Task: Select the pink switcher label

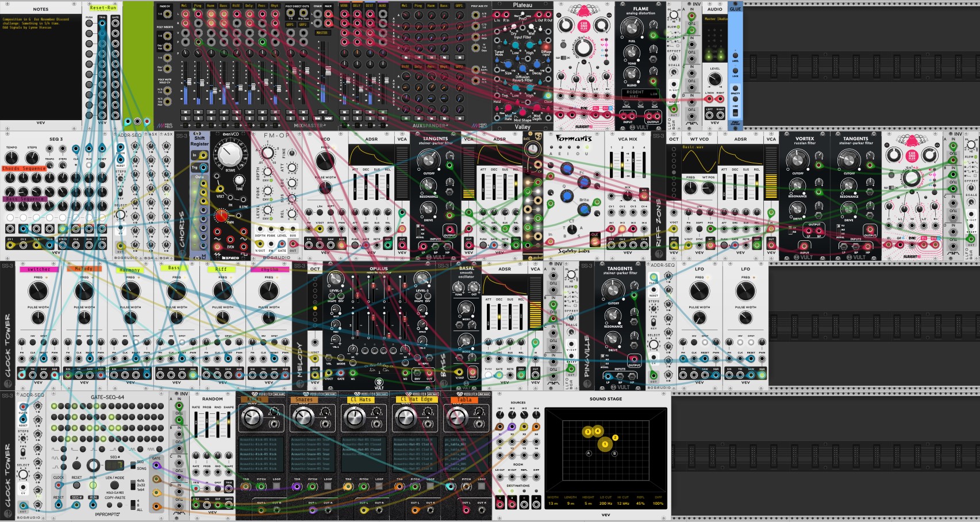Action: point(39,269)
